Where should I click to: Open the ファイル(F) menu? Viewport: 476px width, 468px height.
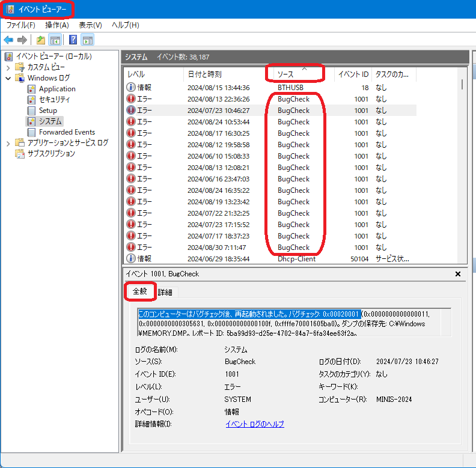click(x=20, y=25)
